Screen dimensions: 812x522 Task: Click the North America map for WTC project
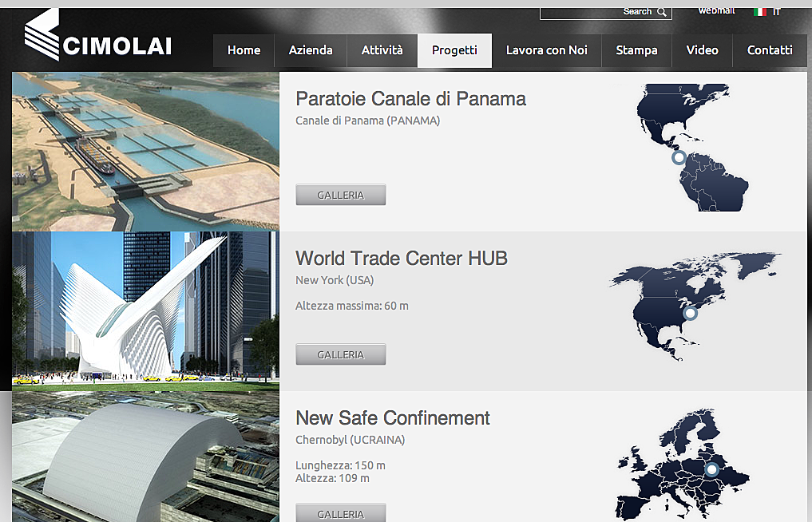(x=695, y=306)
